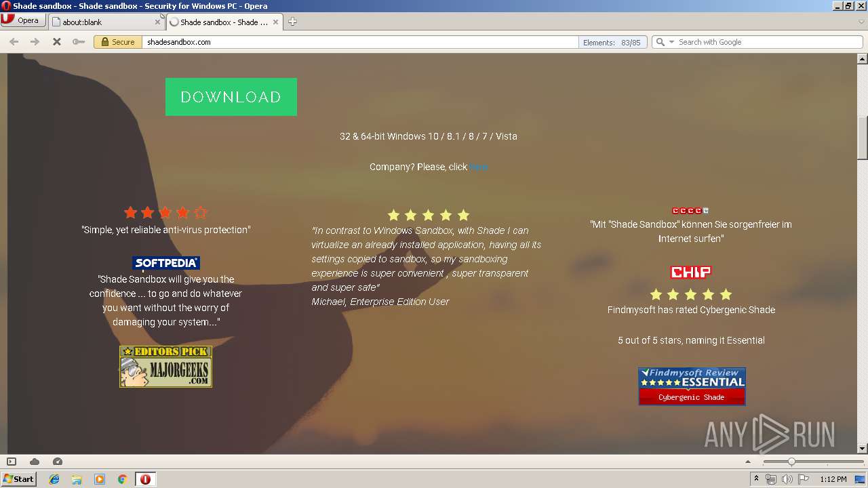Open the password wand key icon

click(79, 42)
